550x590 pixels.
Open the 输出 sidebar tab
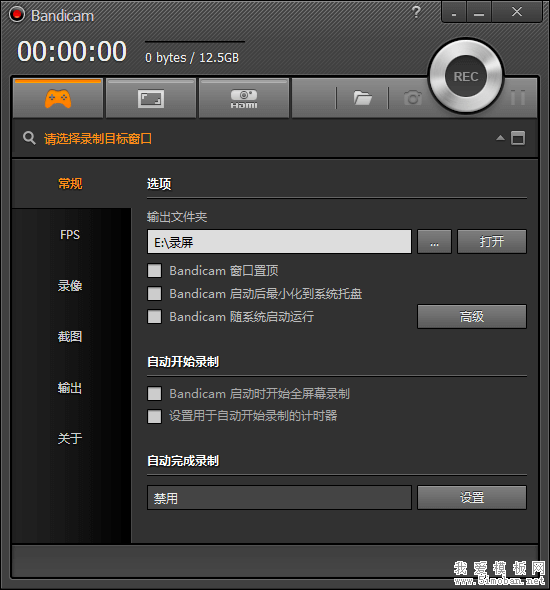click(x=70, y=388)
